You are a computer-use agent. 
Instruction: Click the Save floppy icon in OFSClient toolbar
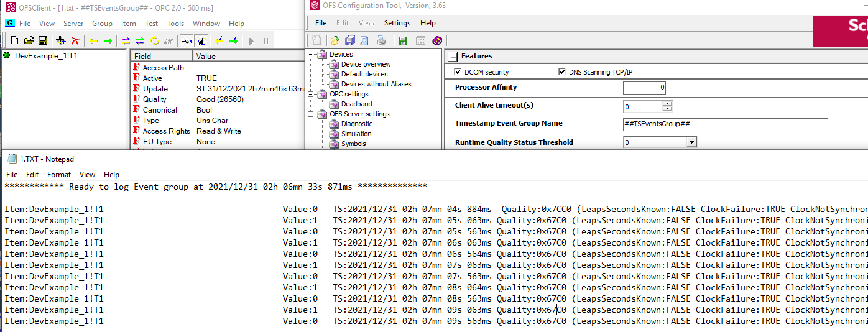pos(43,40)
